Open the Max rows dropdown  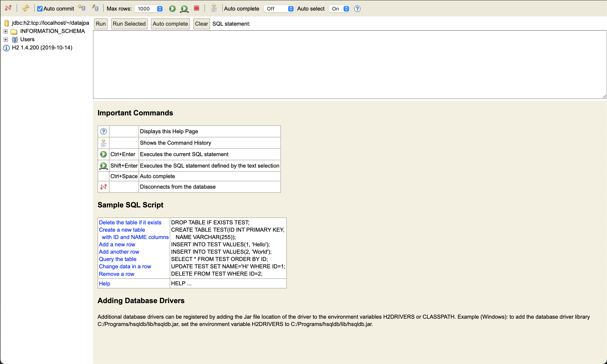pos(149,9)
